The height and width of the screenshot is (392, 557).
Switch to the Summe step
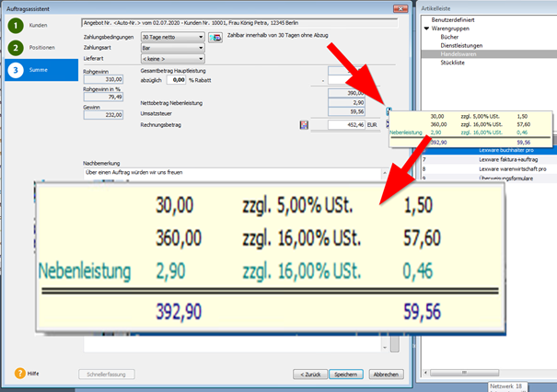[41, 70]
